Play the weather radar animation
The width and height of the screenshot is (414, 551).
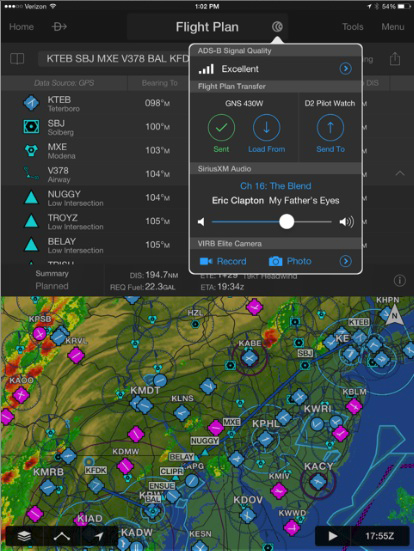[332, 536]
